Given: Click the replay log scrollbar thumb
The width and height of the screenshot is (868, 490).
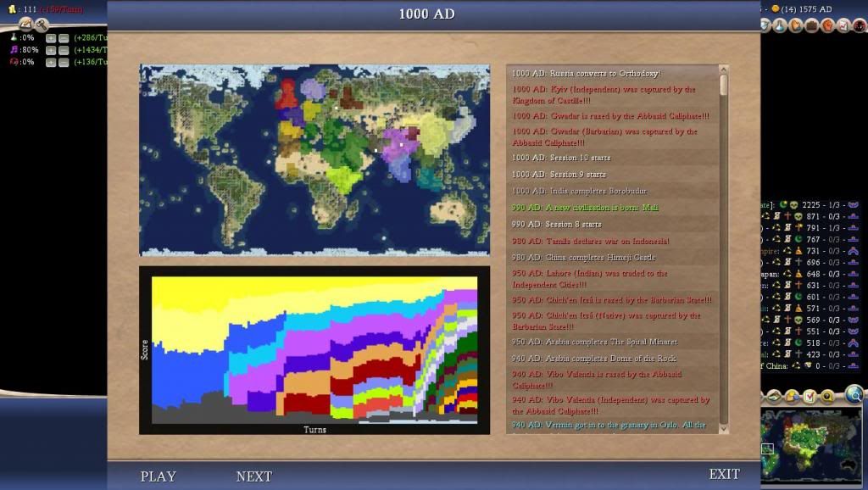Looking at the screenshot, I should pyautogui.click(x=723, y=85).
